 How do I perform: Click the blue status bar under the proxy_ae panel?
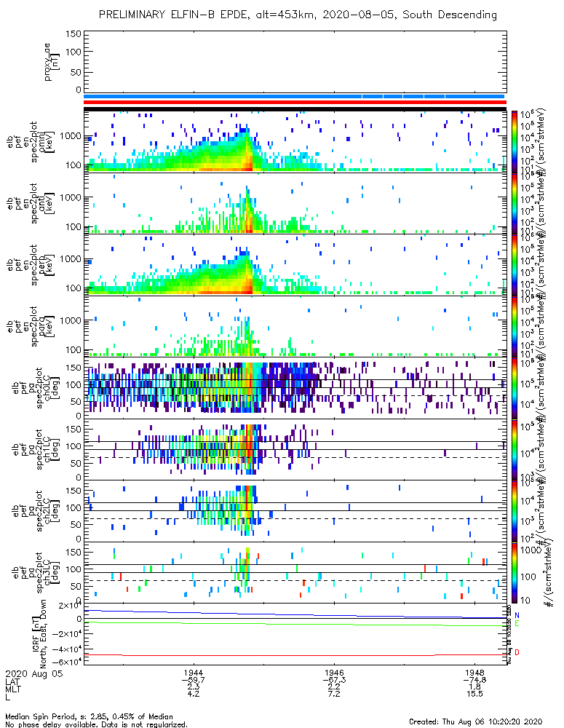(x=295, y=97)
